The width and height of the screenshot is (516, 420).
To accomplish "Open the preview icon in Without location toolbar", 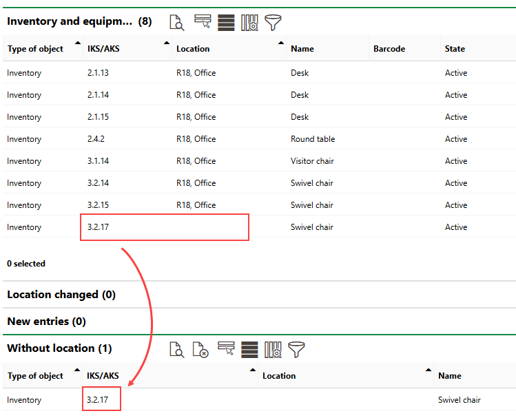I will pos(177,349).
